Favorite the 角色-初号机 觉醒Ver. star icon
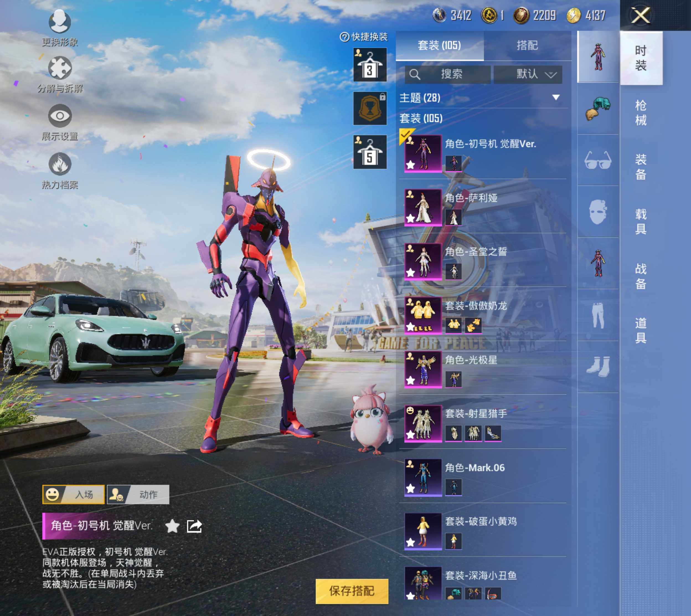691x616 pixels. pyautogui.click(x=172, y=526)
